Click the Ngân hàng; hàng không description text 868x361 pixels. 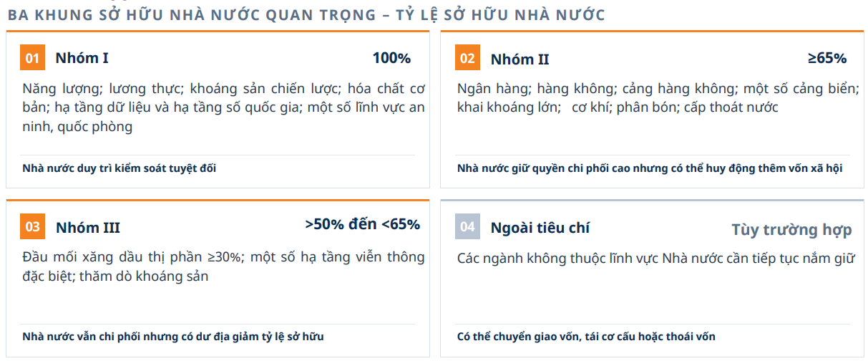(657, 98)
